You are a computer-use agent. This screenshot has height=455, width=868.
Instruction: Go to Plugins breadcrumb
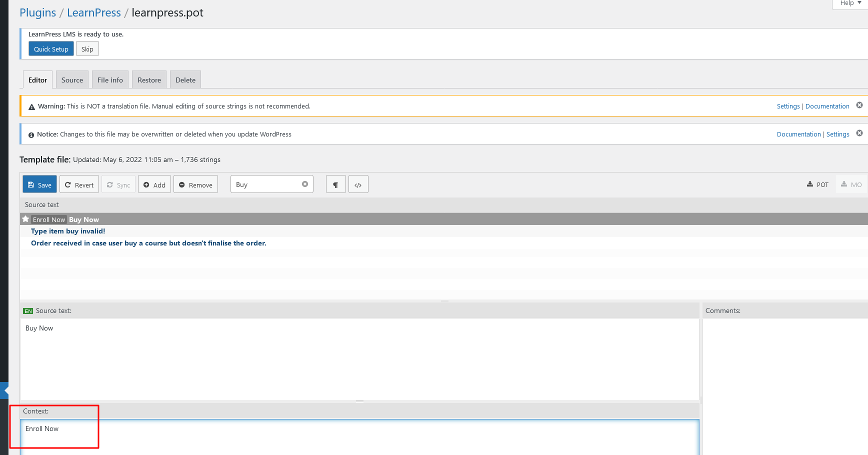click(x=37, y=12)
